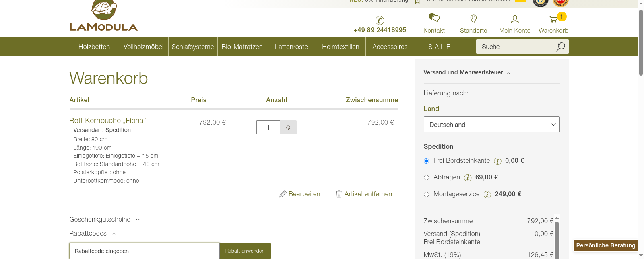Click the Standorte map pin icon
644x259 pixels.
coord(474,19)
